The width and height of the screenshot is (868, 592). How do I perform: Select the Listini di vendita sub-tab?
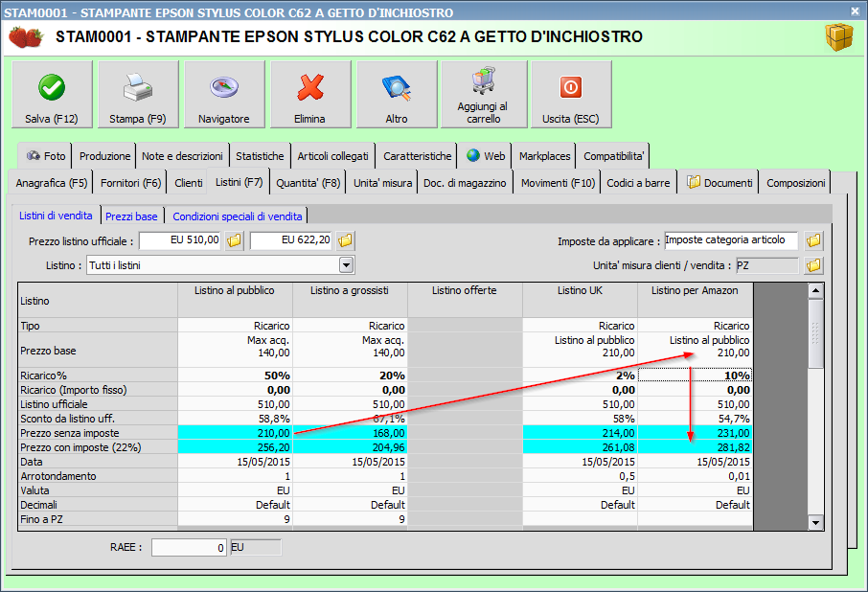pyautogui.click(x=56, y=216)
